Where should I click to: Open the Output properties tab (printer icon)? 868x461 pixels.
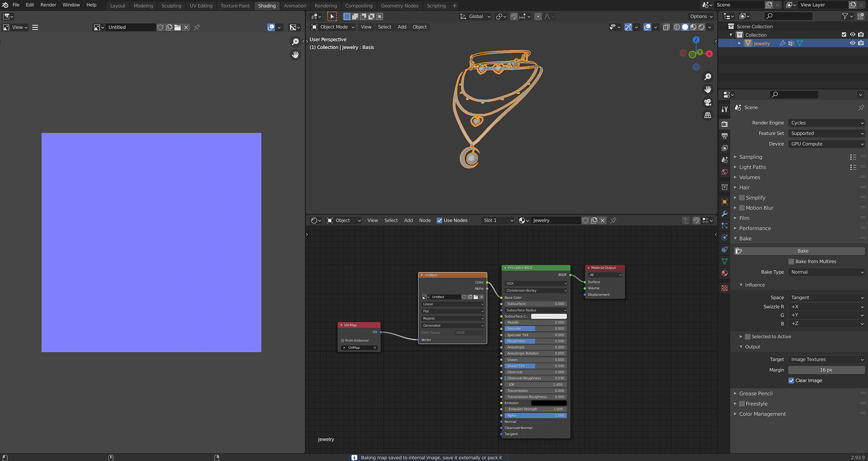[724, 136]
